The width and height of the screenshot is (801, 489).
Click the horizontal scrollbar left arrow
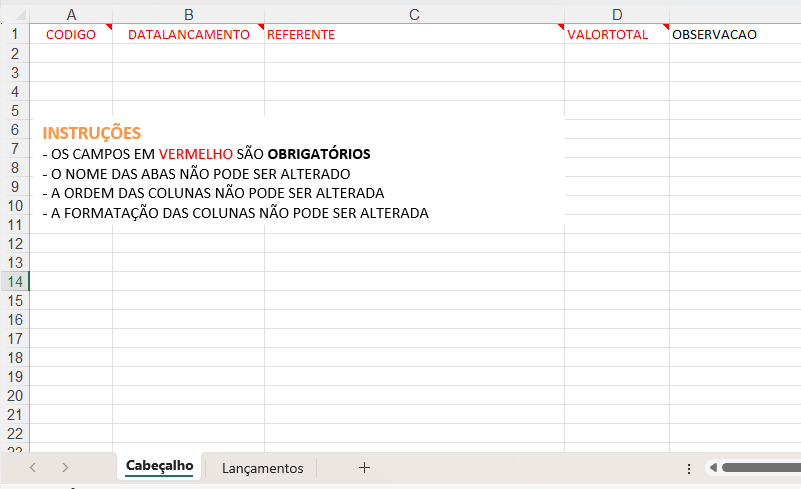coord(712,467)
